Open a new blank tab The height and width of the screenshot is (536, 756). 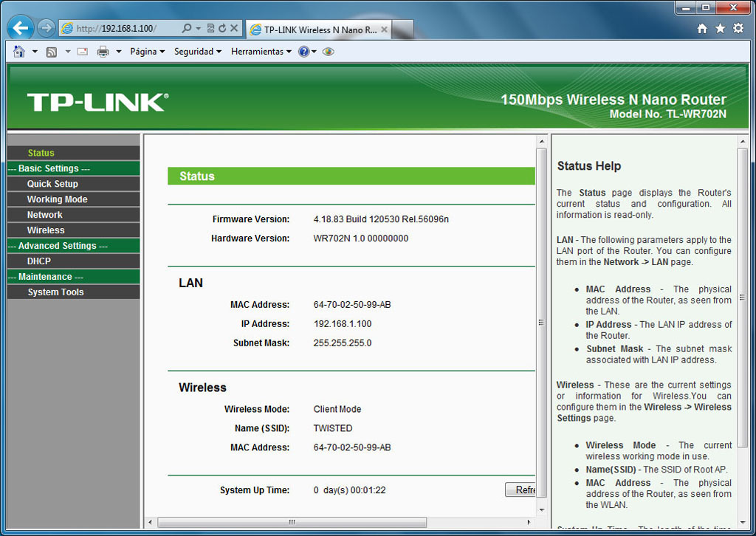click(402, 30)
